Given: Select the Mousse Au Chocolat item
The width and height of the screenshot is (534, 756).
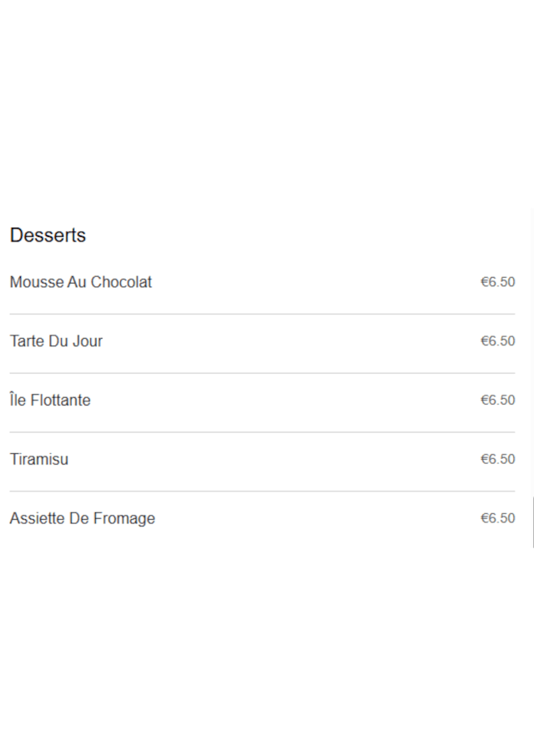Looking at the screenshot, I should click(x=81, y=282).
